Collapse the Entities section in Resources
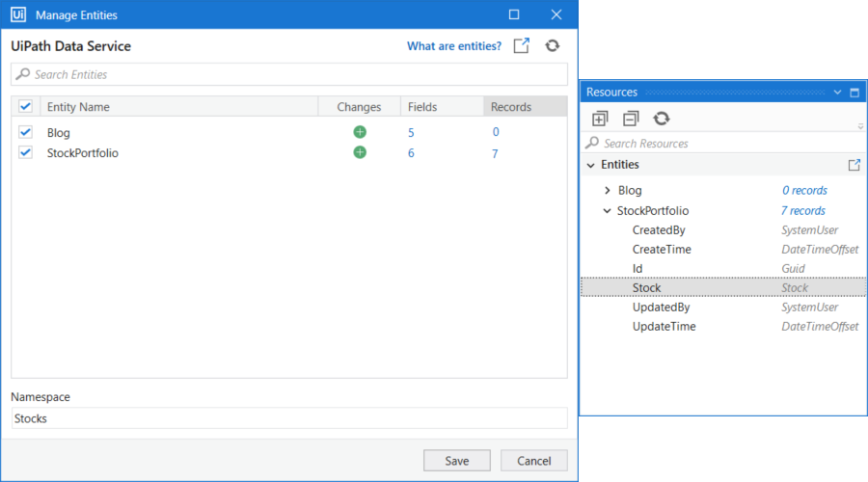The height and width of the screenshot is (482, 868). point(590,165)
